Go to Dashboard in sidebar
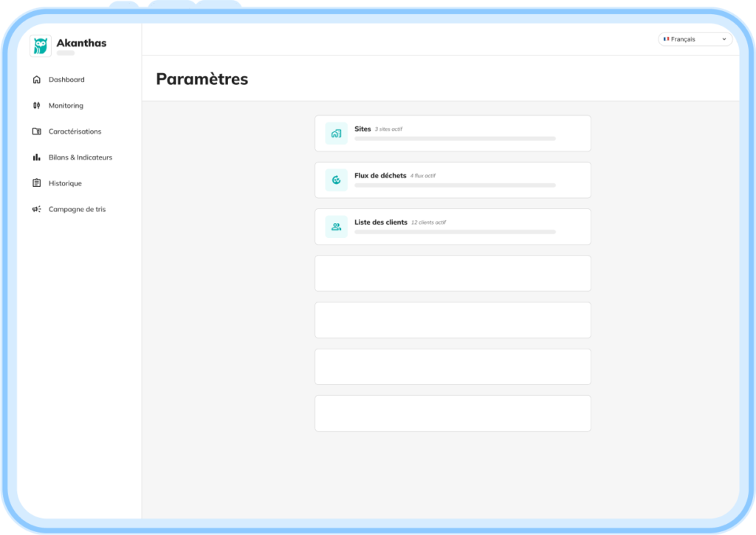Viewport: 756px width, 535px height. pyautogui.click(x=66, y=80)
